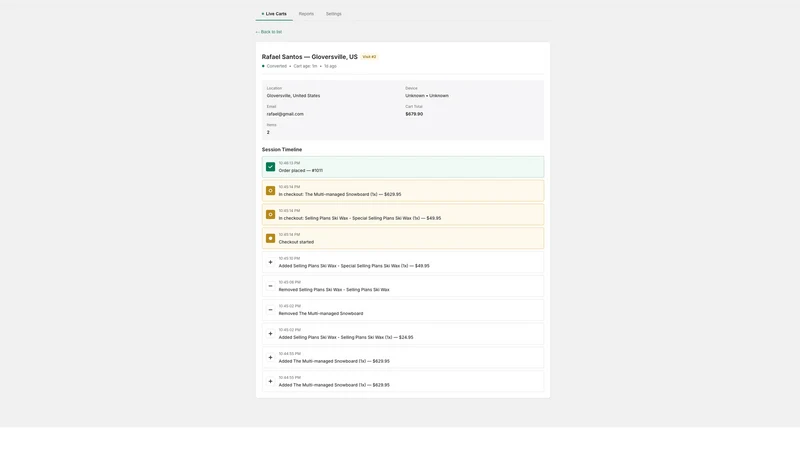The image size is (800, 450).
Task: Click the green checkmark icon beside Order placed
Action: [x=270, y=167]
